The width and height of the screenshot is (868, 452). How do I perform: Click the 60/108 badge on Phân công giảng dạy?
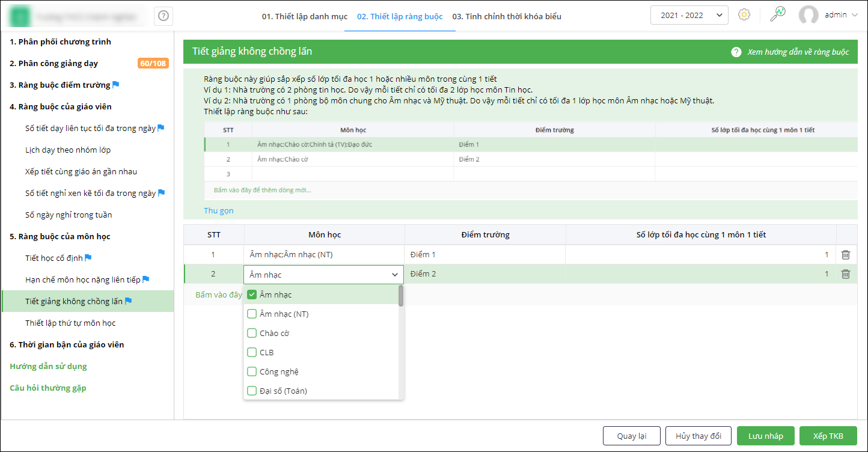[153, 64]
